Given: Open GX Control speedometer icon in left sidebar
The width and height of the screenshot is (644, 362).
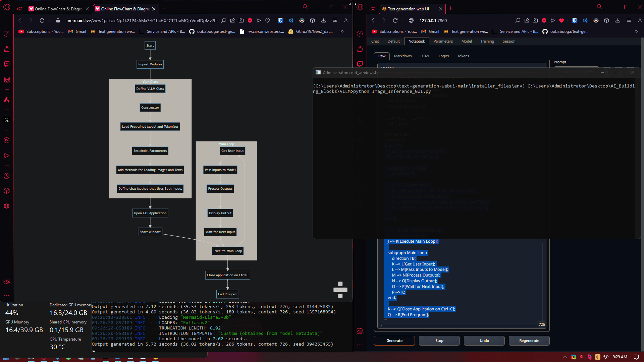Looking at the screenshot, I should [7, 34].
